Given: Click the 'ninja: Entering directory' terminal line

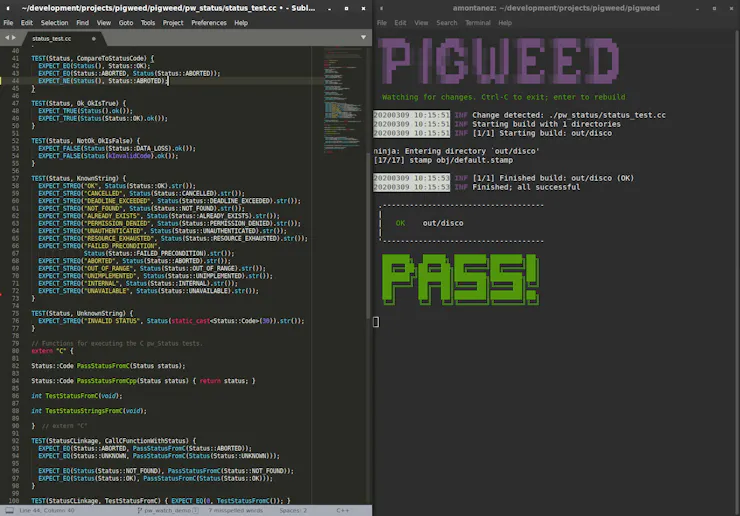Looking at the screenshot, I should pyautogui.click(x=456, y=151).
